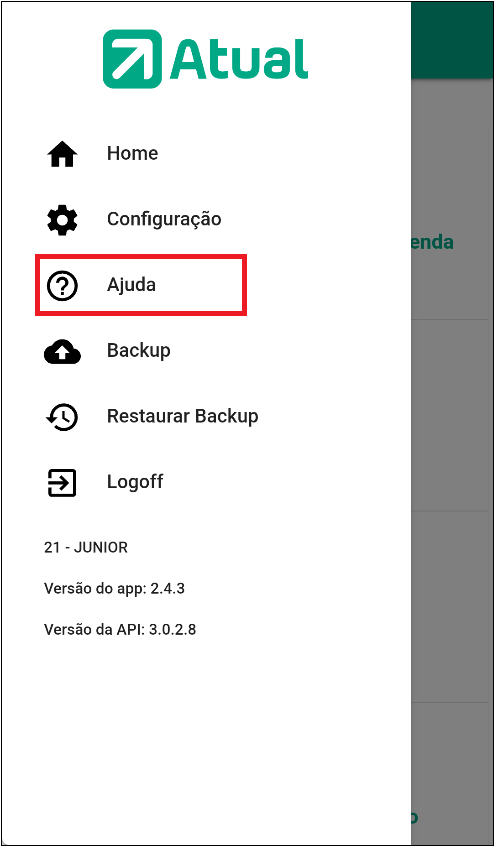Click the Atual brand name text

point(239,59)
